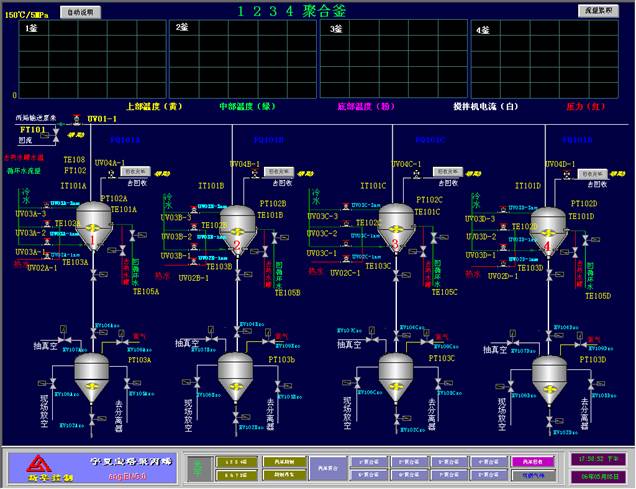The width and height of the screenshot is (636, 489).
Task: Open the UV04A-1 recovery valve
Action: 111,174
